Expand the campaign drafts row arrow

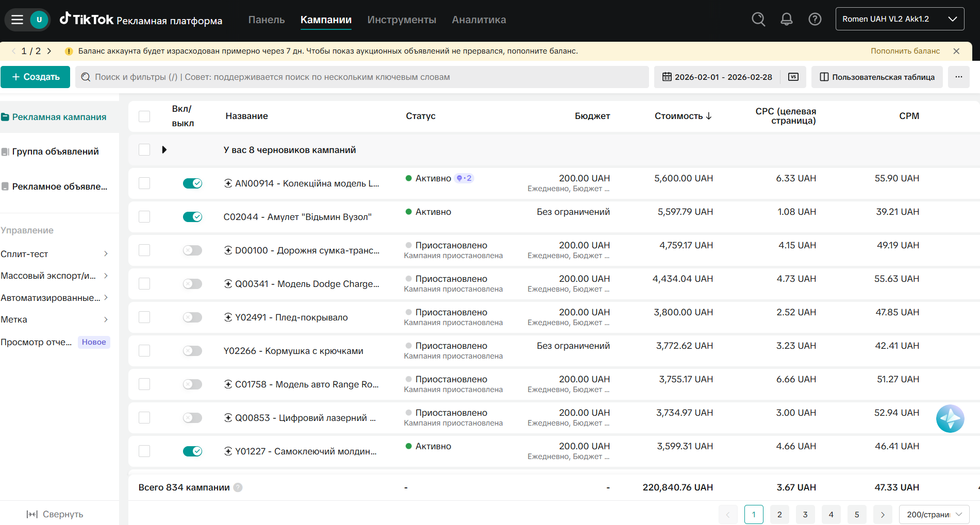point(164,150)
